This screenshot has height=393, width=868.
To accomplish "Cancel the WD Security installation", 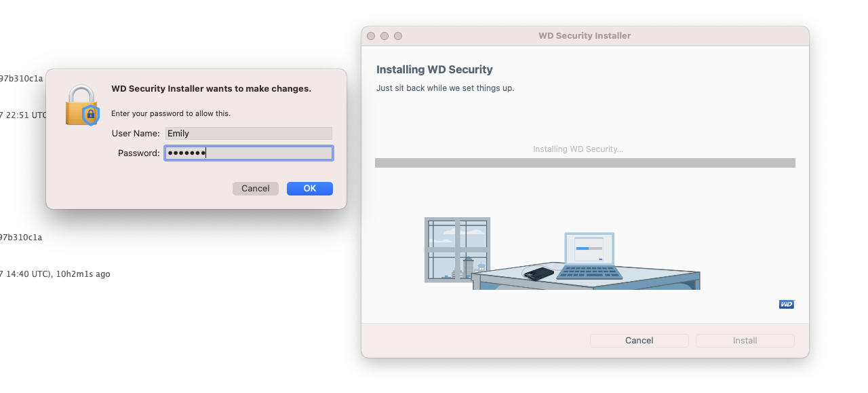I will [x=639, y=341].
